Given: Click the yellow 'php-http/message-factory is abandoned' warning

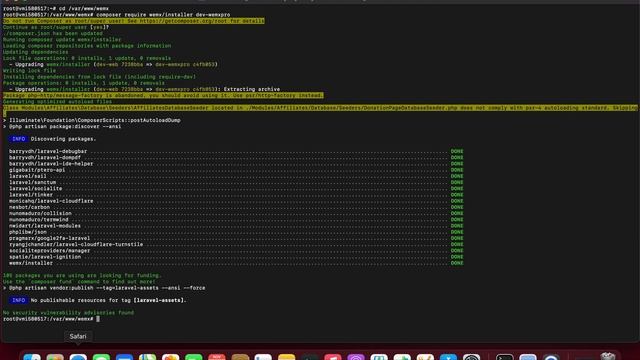Looking at the screenshot, I should coord(163,95).
